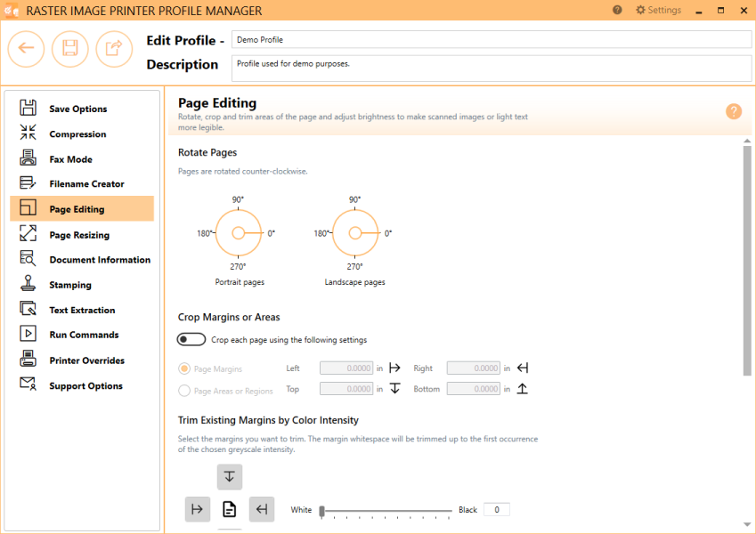Click the Run Commands play icon
This screenshot has width=756, height=534.
tap(28, 334)
